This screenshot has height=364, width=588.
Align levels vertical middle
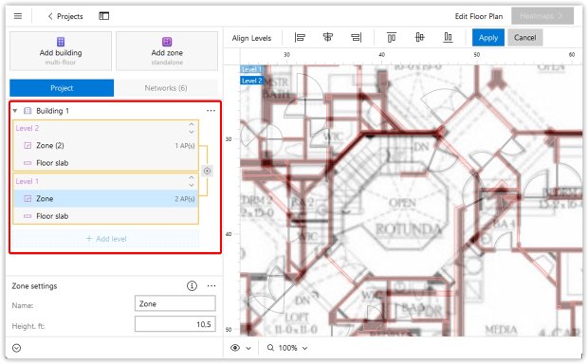click(419, 38)
